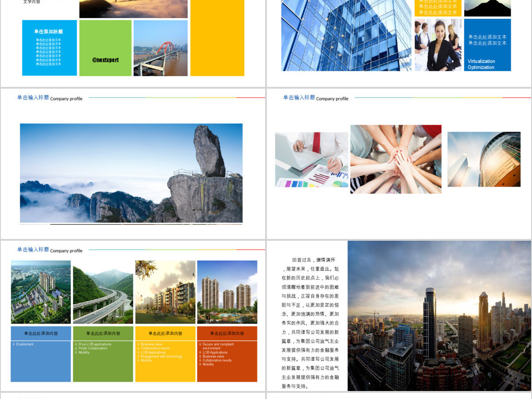The height and width of the screenshot is (399, 532).
Task: Select the Virtualization Optimization text
Action: 481,64
